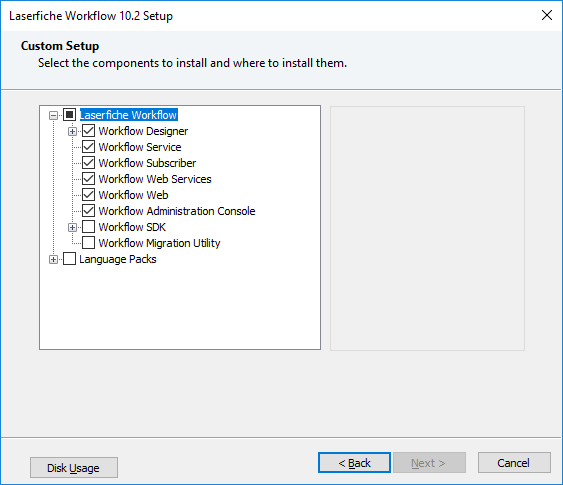Expand the Workflow SDK node
This screenshot has height=485, width=563.
pyautogui.click(x=72, y=227)
